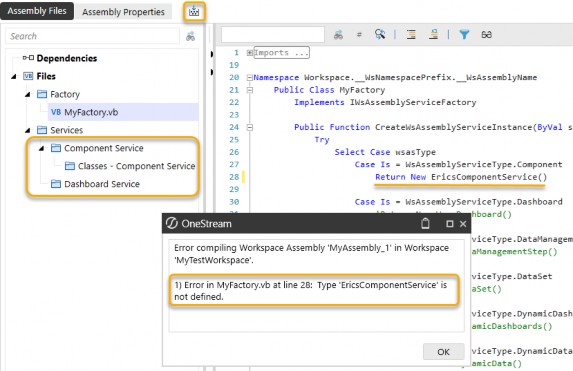
Task: Click folder icon of Component Service
Action: point(56,148)
